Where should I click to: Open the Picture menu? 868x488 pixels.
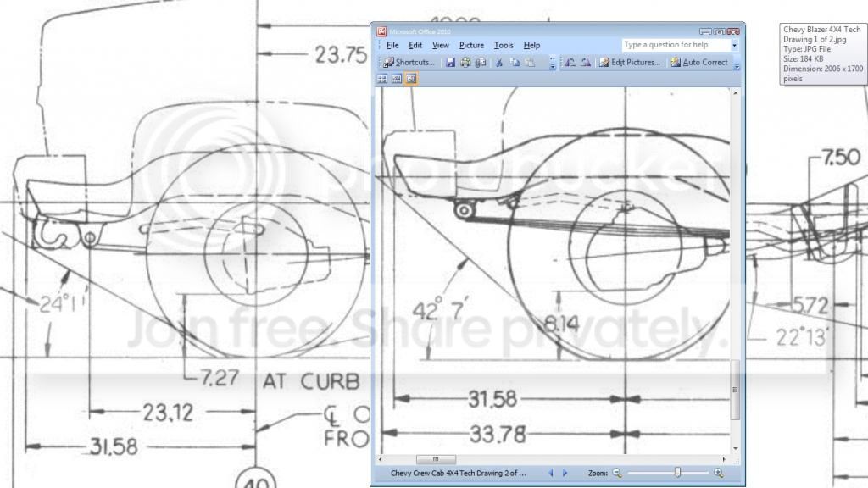click(x=471, y=46)
